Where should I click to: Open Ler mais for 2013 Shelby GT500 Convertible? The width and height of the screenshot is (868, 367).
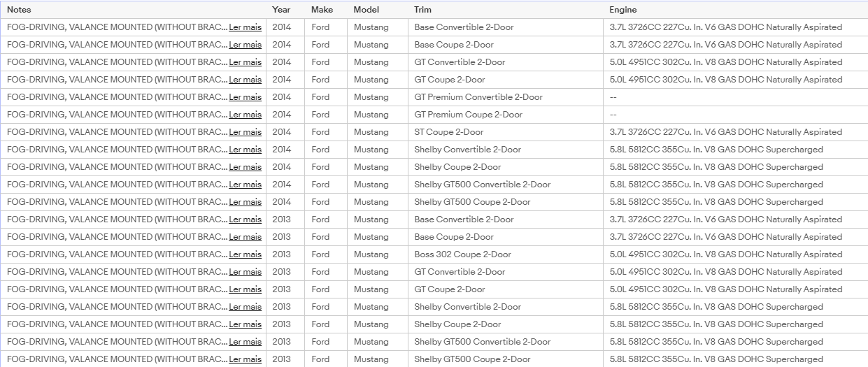pos(246,342)
